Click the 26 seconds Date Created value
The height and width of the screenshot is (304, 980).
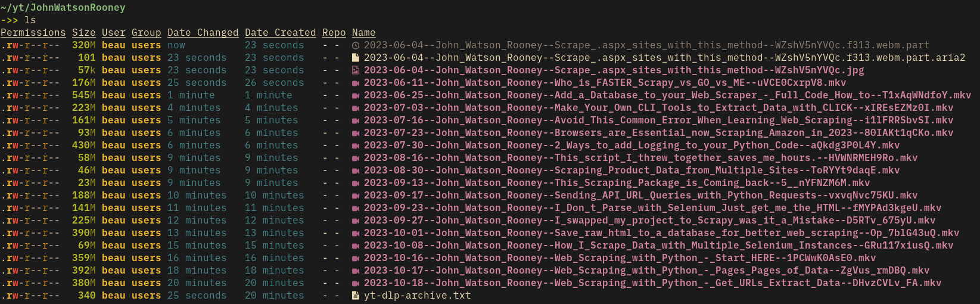coord(275,83)
